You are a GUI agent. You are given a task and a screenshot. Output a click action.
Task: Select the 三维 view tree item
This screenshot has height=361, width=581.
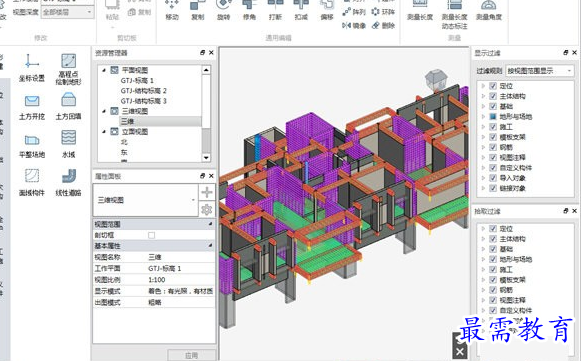pyautogui.click(x=127, y=121)
